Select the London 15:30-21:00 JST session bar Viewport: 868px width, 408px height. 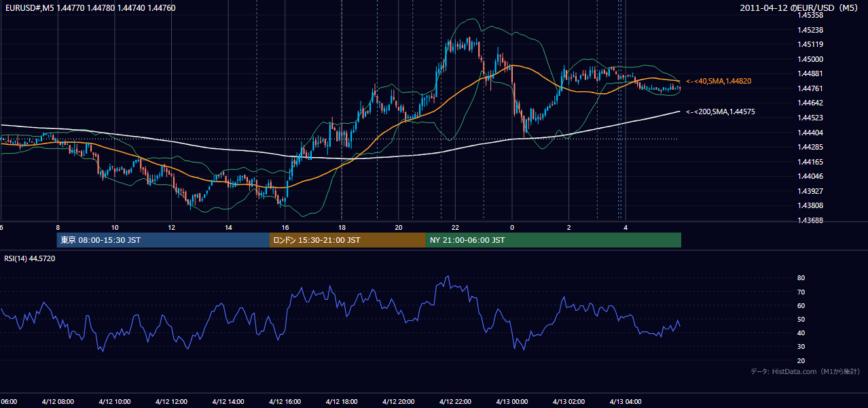click(348, 240)
